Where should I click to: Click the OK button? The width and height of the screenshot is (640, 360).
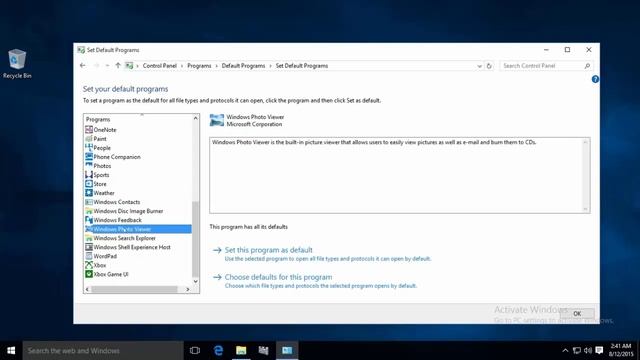[x=577, y=313]
